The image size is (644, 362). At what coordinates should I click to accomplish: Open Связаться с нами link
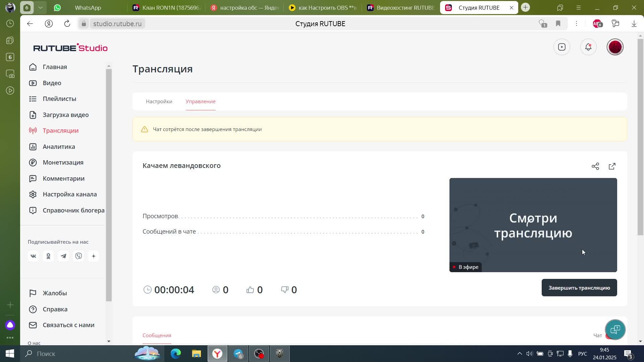pyautogui.click(x=62, y=325)
